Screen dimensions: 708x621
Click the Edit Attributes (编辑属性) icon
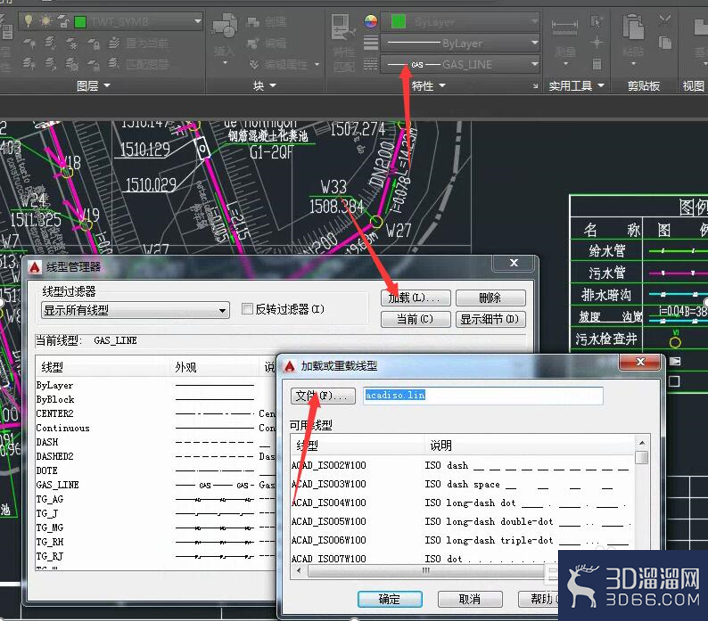click(254, 65)
